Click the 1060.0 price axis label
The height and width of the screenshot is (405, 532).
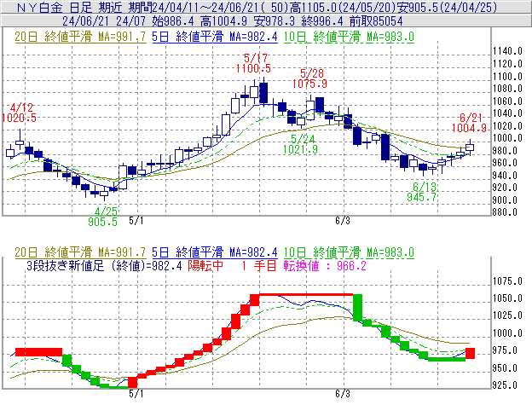pyautogui.click(x=507, y=101)
